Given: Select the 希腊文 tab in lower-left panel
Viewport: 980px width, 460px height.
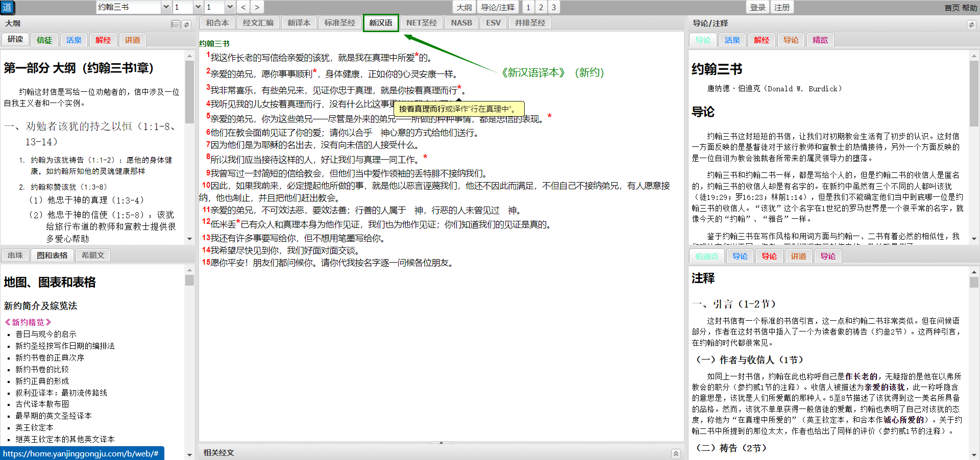Looking at the screenshot, I should (93, 255).
